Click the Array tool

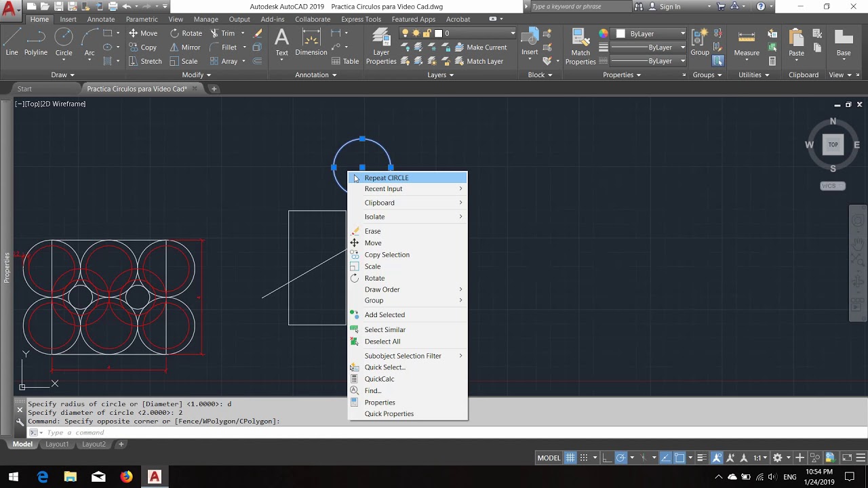tap(224, 61)
